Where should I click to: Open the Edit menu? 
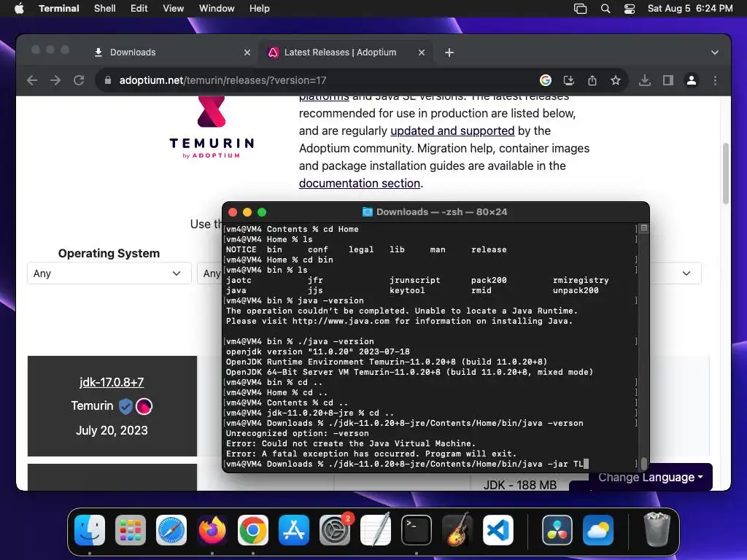pyautogui.click(x=139, y=9)
